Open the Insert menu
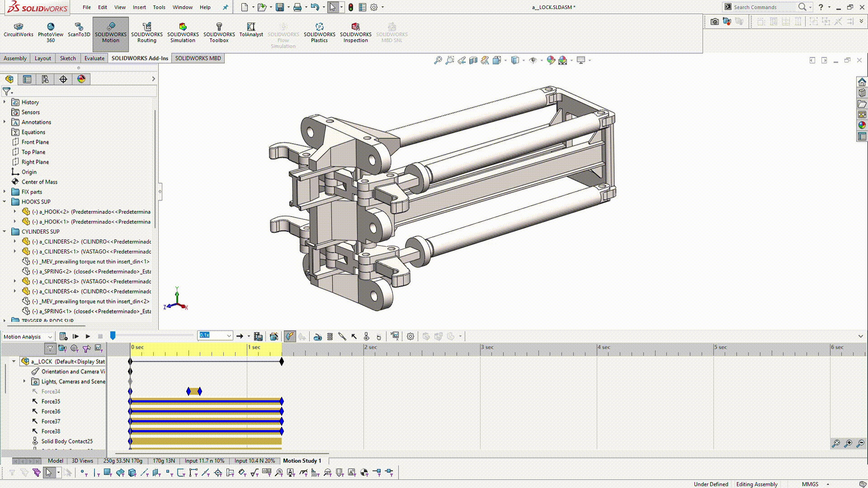This screenshot has width=868, height=488. pyautogui.click(x=139, y=7)
